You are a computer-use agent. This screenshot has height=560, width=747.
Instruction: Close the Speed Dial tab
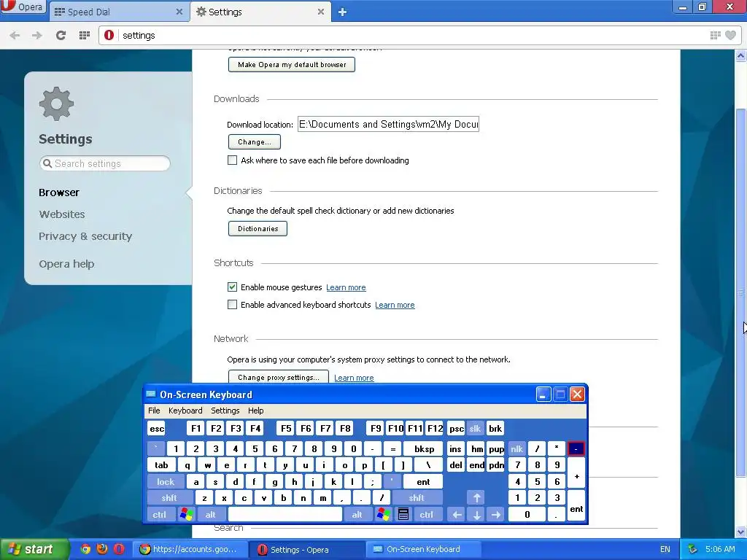179,12
